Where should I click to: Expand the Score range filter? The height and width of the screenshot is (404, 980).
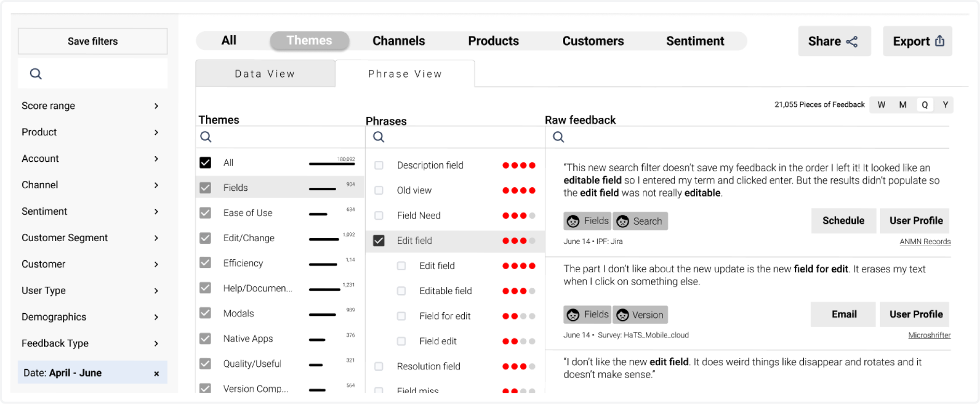[x=156, y=106]
